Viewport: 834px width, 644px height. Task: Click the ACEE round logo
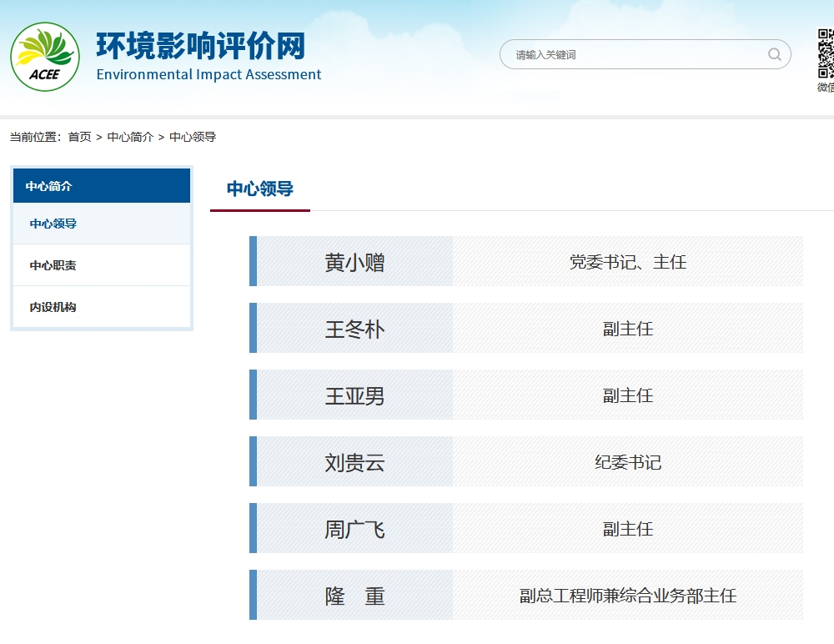coord(45,57)
